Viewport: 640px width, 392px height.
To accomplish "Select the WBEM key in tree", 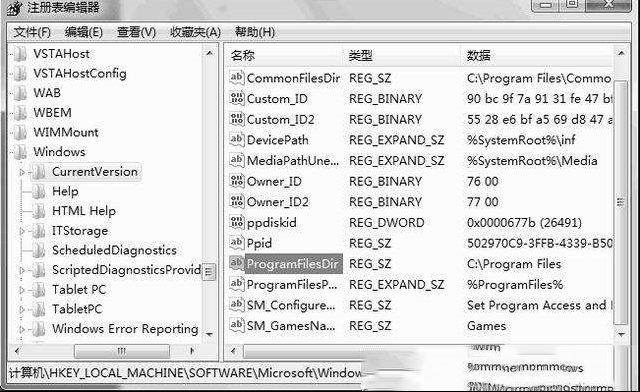I will 52,113.
